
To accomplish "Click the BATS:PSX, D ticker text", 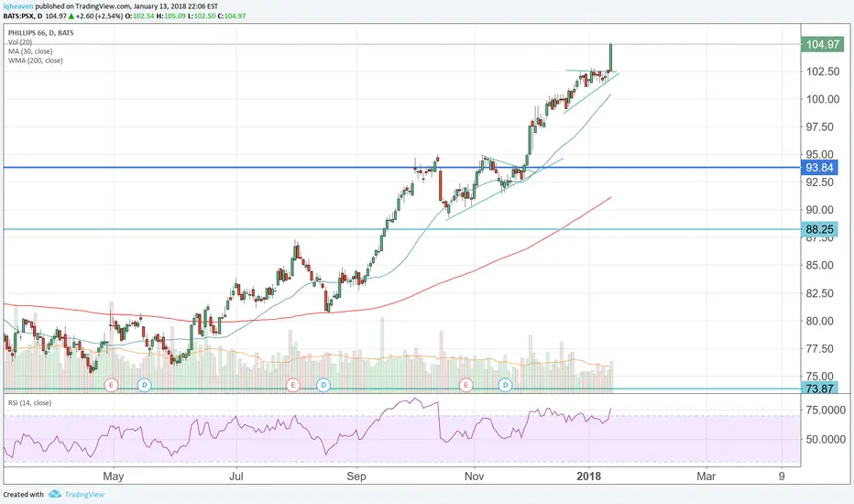I will point(22,16).
